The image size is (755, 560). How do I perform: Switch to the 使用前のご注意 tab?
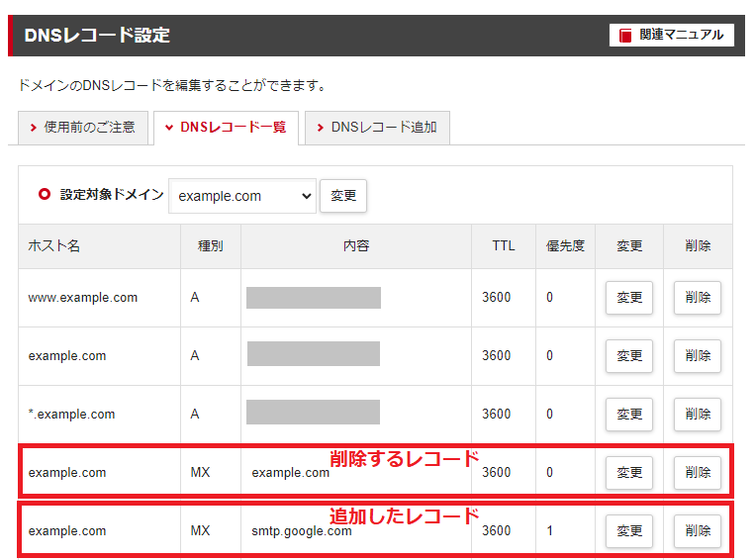point(84,128)
